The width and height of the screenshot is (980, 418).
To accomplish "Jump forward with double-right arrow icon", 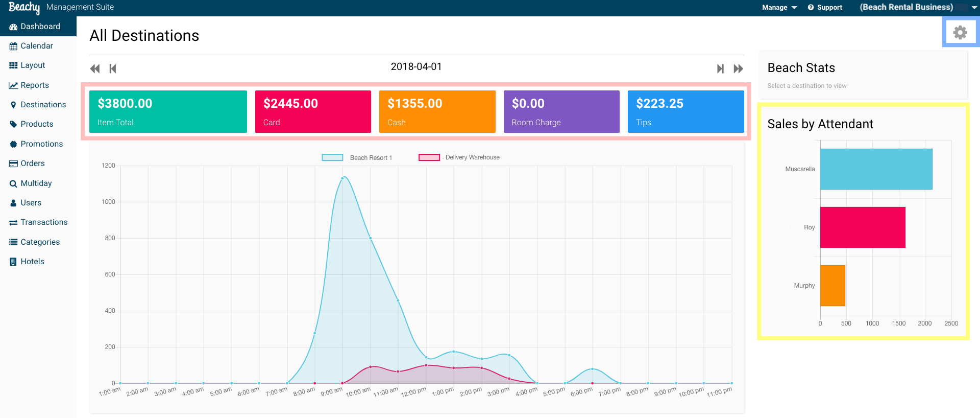I will click(x=738, y=68).
